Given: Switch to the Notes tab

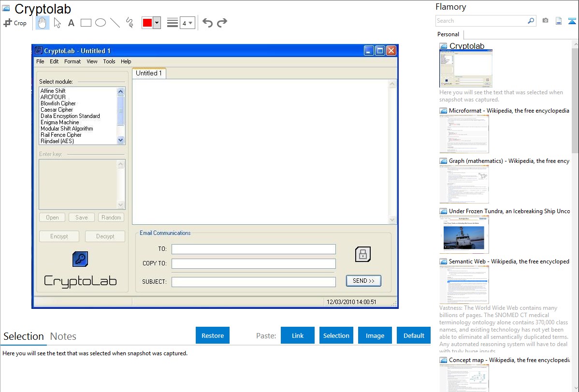Looking at the screenshot, I should click(x=63, y=336).
